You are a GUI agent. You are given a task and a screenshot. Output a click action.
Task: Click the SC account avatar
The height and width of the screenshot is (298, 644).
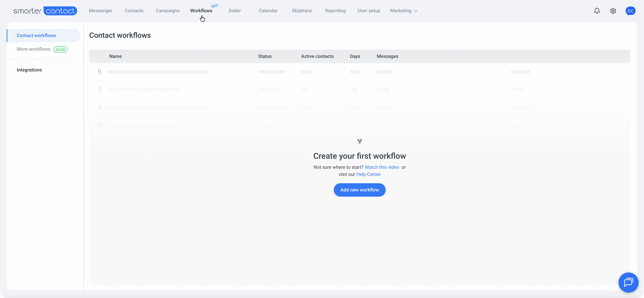coord(631,11)
